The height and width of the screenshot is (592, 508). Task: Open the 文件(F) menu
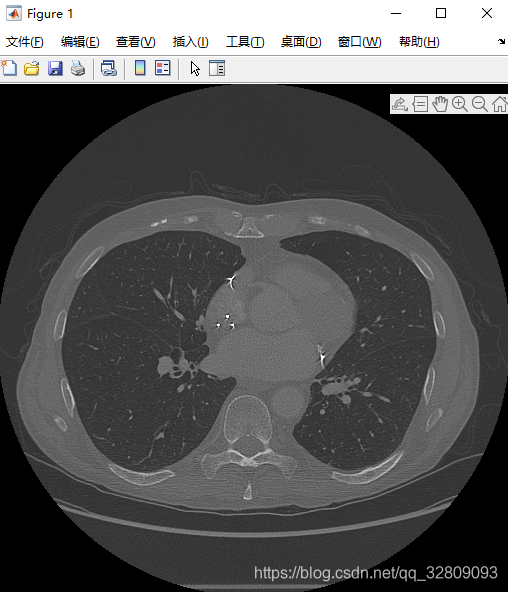click(x=25, y=42)
